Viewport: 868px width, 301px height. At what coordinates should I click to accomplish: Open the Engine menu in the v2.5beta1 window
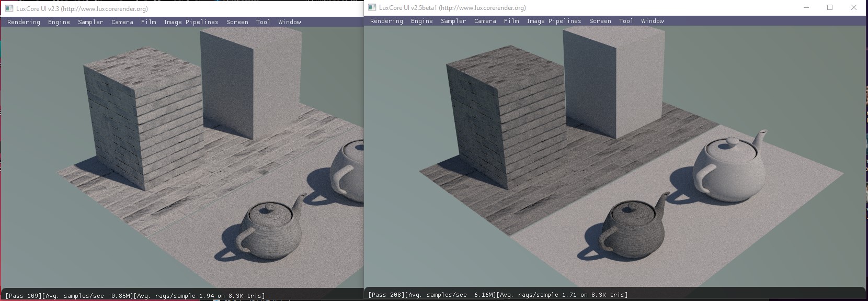point(422,21)
